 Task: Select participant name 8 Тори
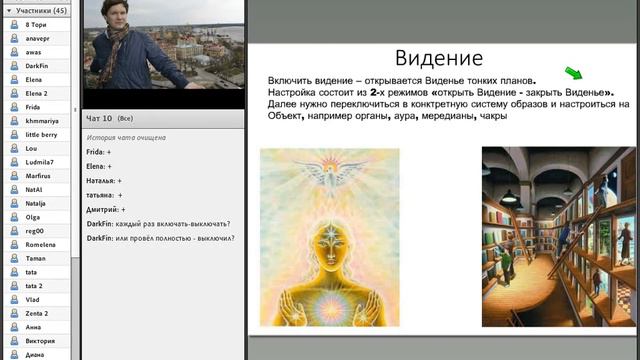point(36,25)
